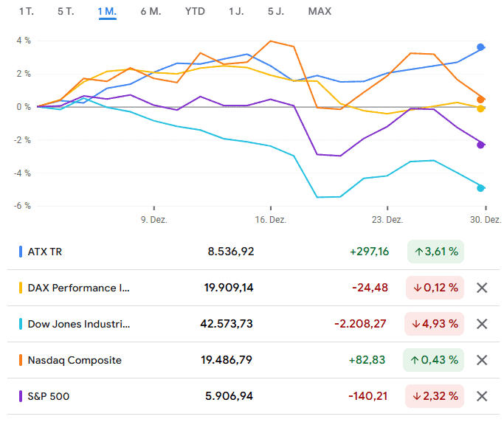504x422 pixels.
Task: Click the yellow DAX endpoint dot on chart
Action: 480,108
